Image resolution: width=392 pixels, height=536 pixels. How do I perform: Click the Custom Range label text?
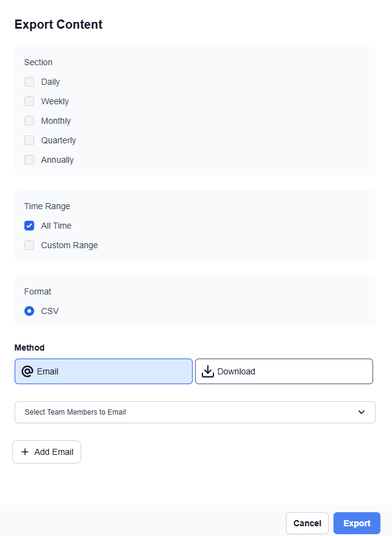point(69,245)
